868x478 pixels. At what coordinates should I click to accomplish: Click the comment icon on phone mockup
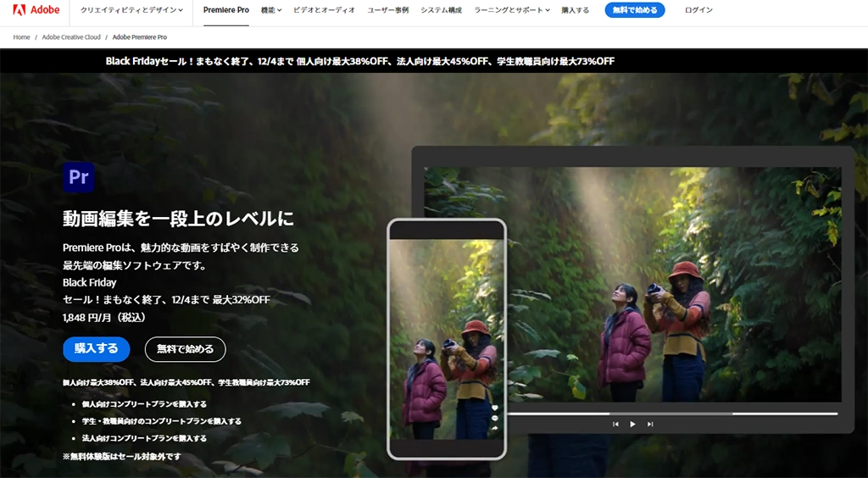[x=494, y=419]
